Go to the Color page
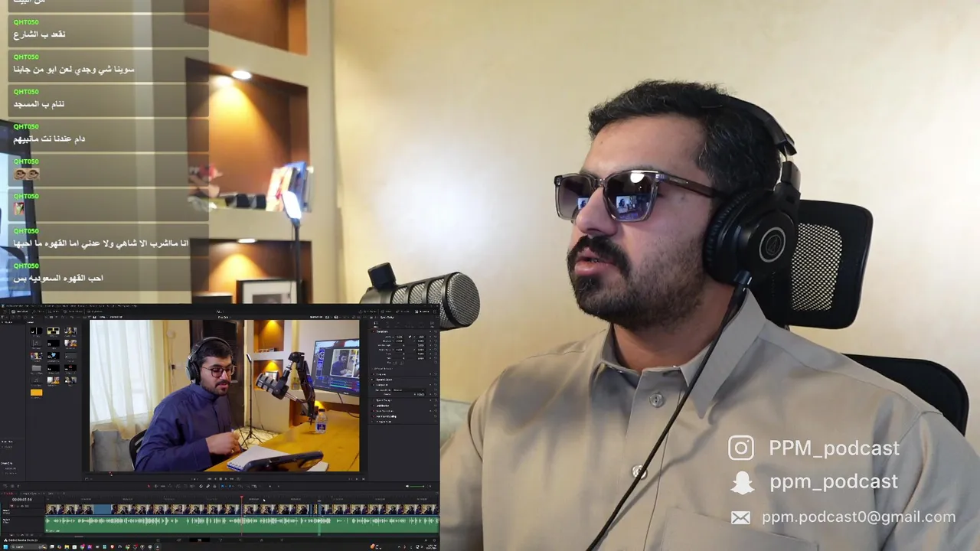Screen dimensions: 980x551 240,540
